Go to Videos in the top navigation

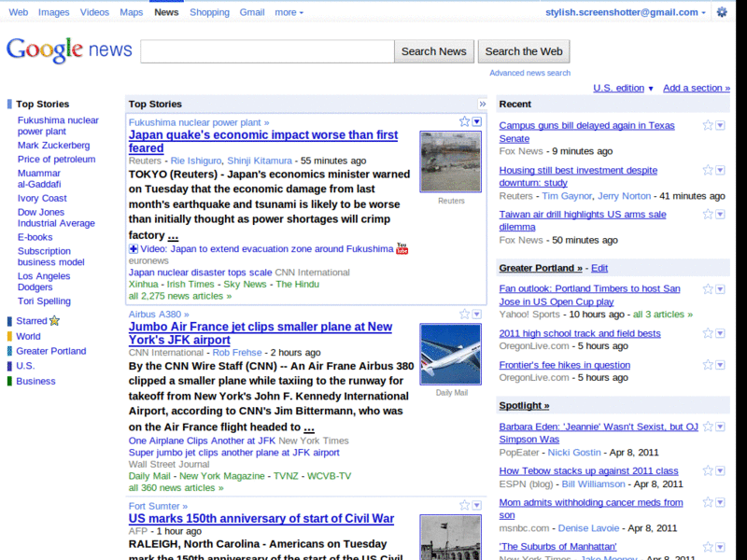click(x=94, y=12)
